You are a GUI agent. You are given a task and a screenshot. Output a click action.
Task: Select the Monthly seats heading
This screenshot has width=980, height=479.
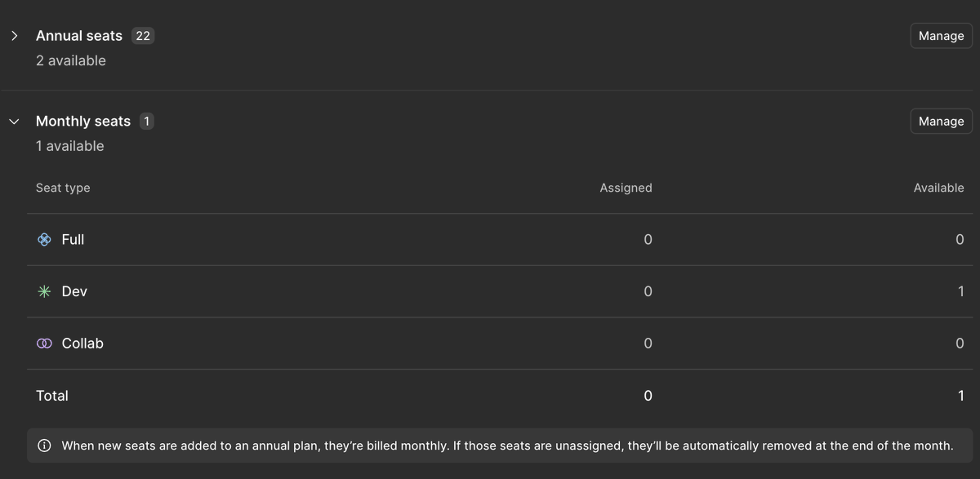pyautogui.click(x=83, y=121)
